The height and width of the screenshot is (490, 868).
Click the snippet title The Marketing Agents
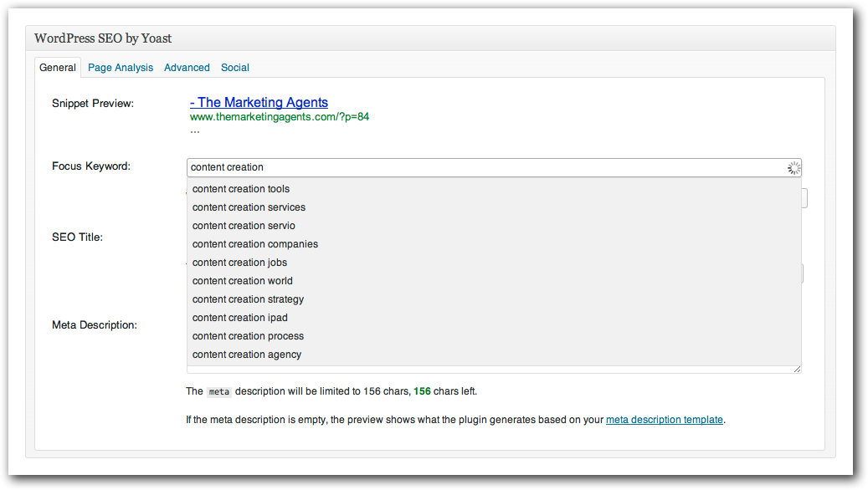259,102
